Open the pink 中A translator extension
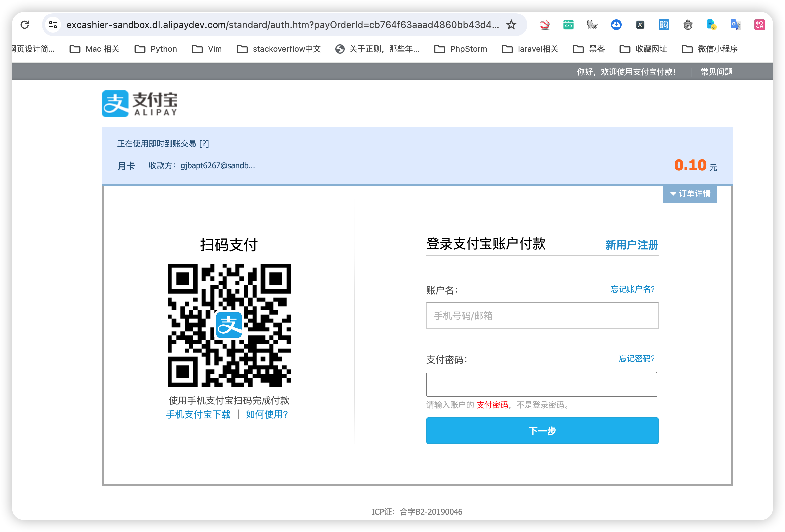Screen dimensions: 785x532 759,24
